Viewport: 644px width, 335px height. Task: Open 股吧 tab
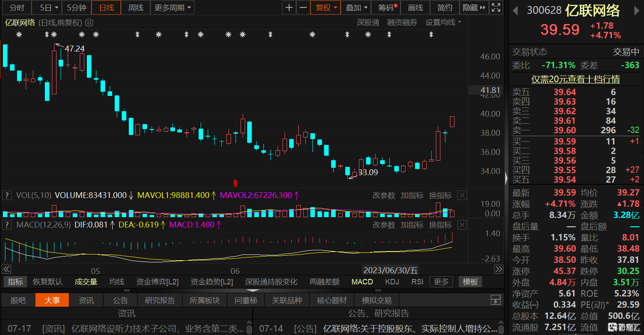[18, 300]
